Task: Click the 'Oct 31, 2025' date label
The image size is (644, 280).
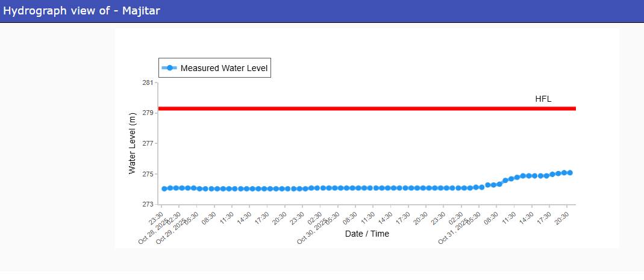Action: pos(454,232)
